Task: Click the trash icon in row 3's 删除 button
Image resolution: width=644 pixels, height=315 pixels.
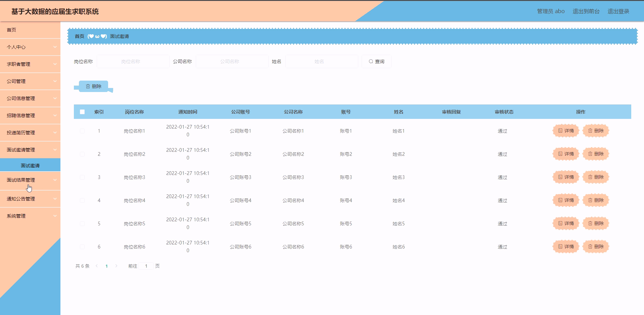Action: pos(590,177)
